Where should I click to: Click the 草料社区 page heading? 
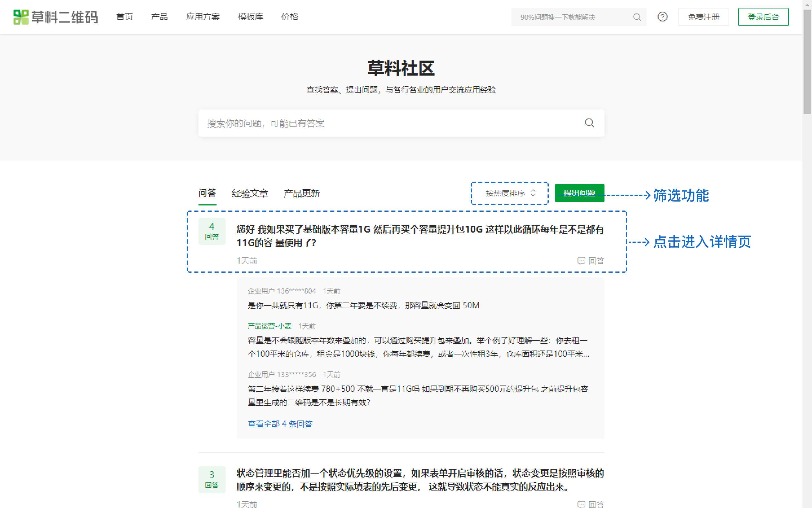point(401,68)
